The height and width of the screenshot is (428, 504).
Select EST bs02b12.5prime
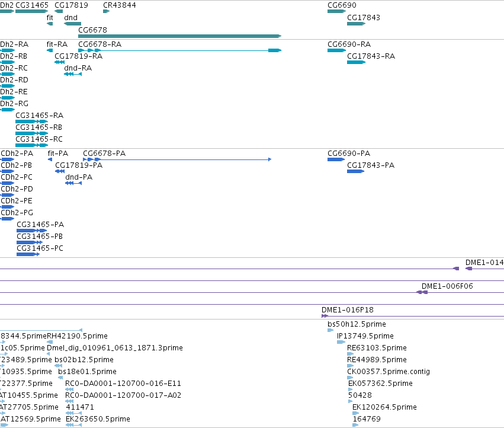pos(59,366)
